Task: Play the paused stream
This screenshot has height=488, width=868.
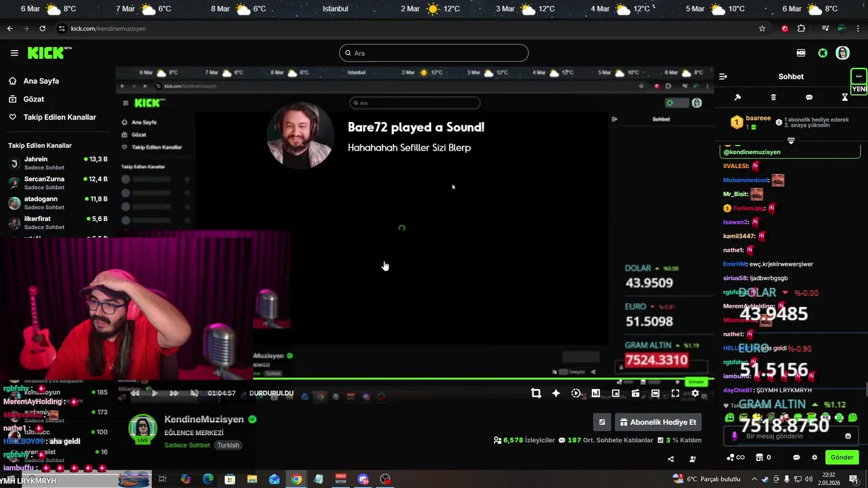Action: 155,393
